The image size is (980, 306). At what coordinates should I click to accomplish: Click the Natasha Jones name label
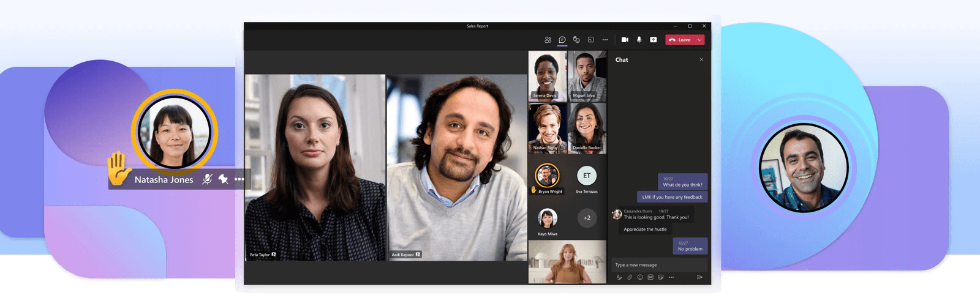pyautogui.click(x=164, y=179)
